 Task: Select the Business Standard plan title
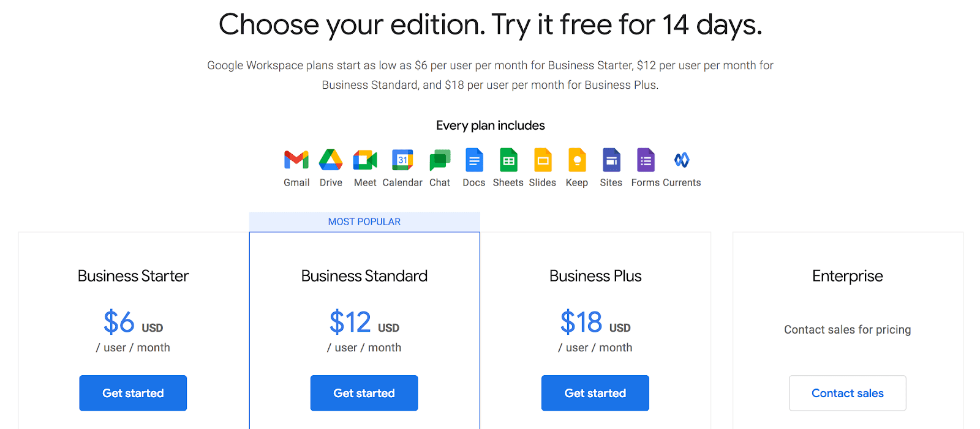tap(364, 276)
